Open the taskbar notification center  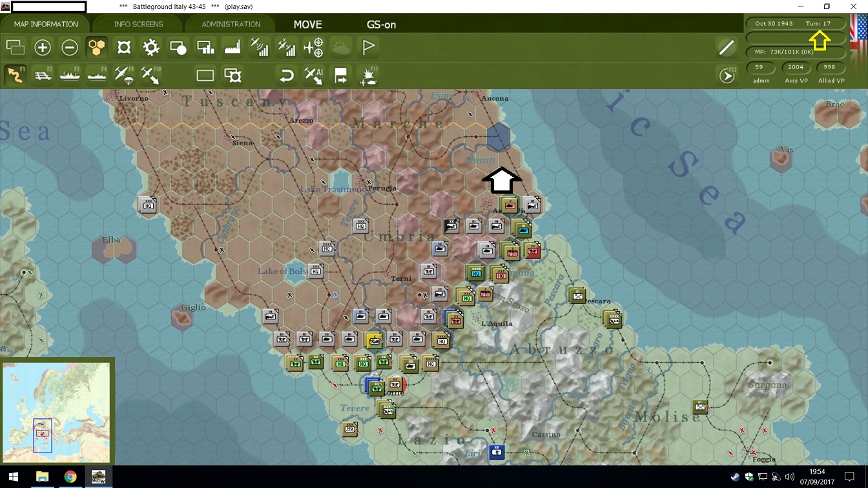[850, 477]
